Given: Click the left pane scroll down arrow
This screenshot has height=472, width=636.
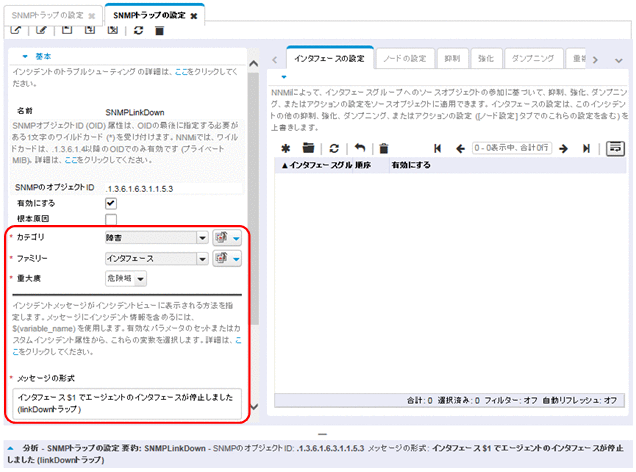Looking at the screenshot, I should pos(254,406).
